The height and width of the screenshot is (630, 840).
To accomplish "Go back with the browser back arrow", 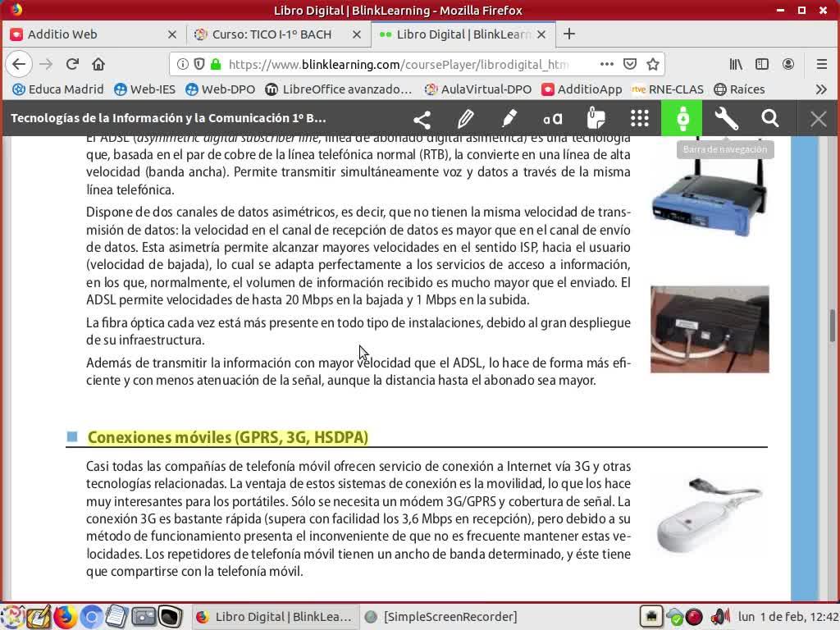I will (x=19, y=64).
